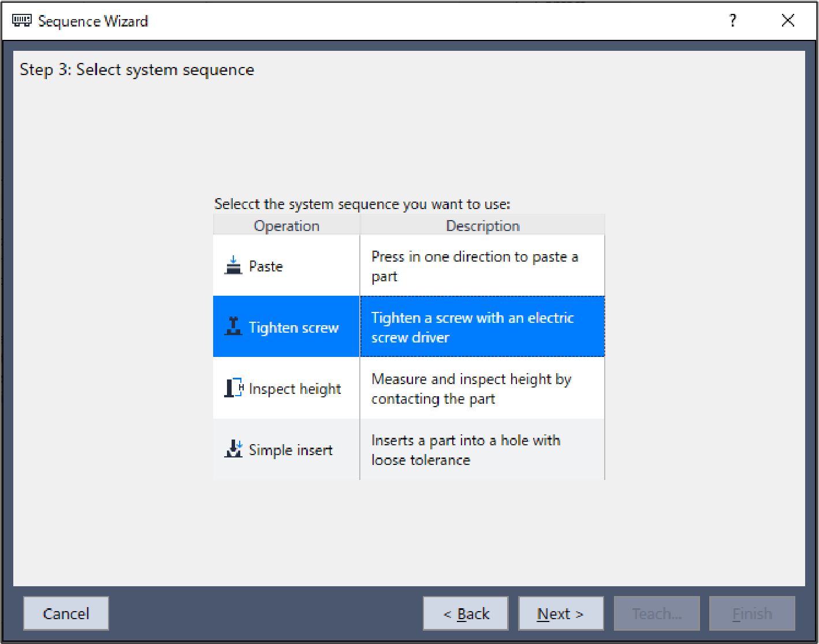Select the Simple insert operation label
The width and height of the screenshot is (819, 644).
[291, 450]
